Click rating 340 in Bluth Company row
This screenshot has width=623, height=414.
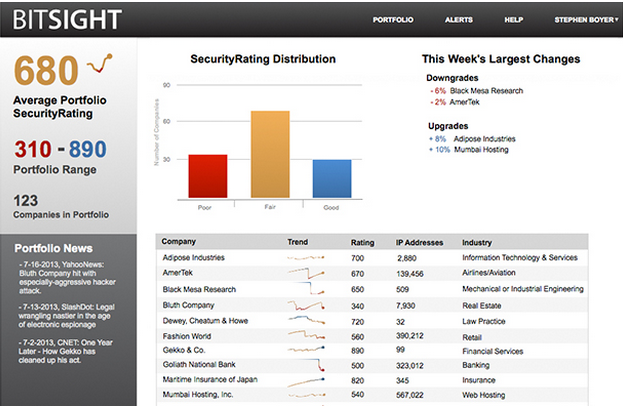358,306
